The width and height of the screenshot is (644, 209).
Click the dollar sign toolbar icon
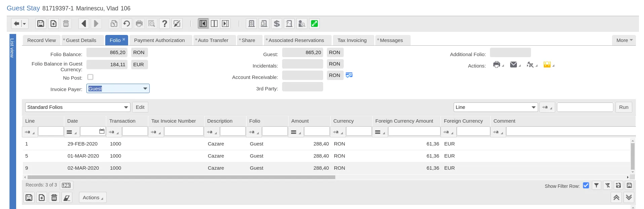tap(276, 24)
